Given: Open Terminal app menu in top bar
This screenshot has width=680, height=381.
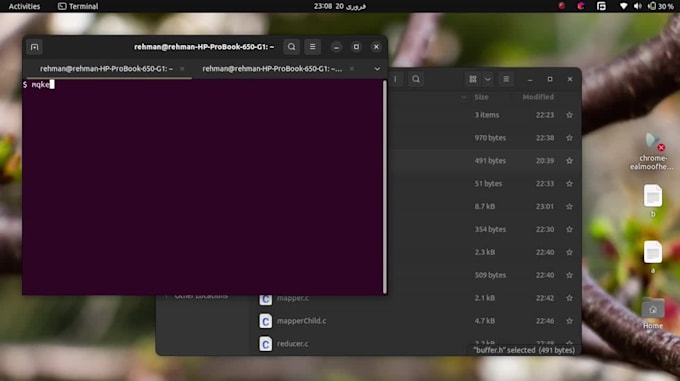Looking at the screenshot, I should (78, 6).
